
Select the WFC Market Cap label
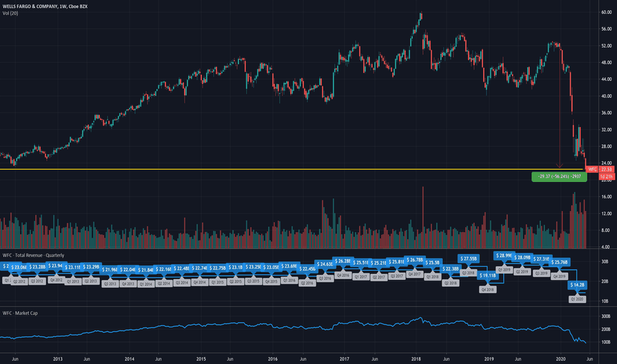point(20,313)
